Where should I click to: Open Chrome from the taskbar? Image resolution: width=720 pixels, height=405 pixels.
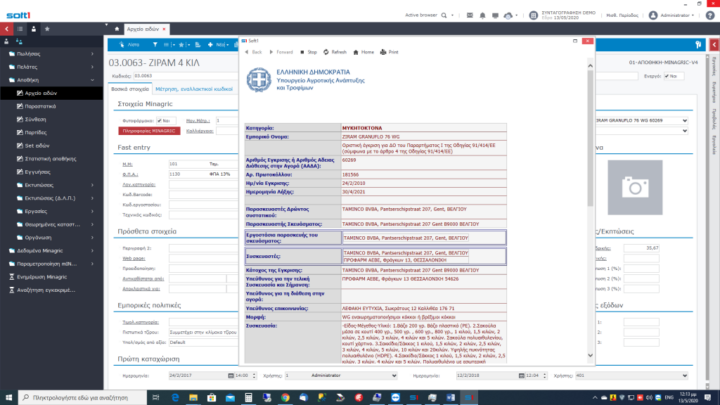285,398
